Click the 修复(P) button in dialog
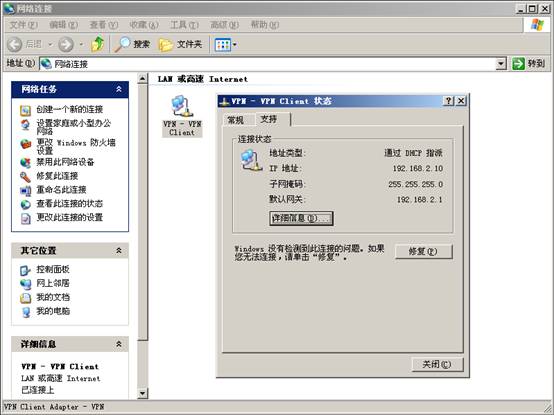This screenshot has width=554, height=415. tap(423, 251)
